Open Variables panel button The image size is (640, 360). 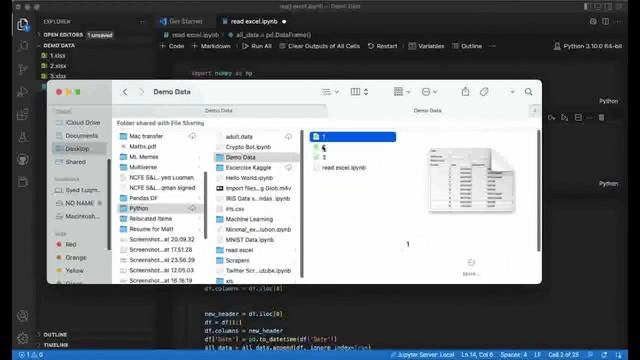click(x=426, y=46)
